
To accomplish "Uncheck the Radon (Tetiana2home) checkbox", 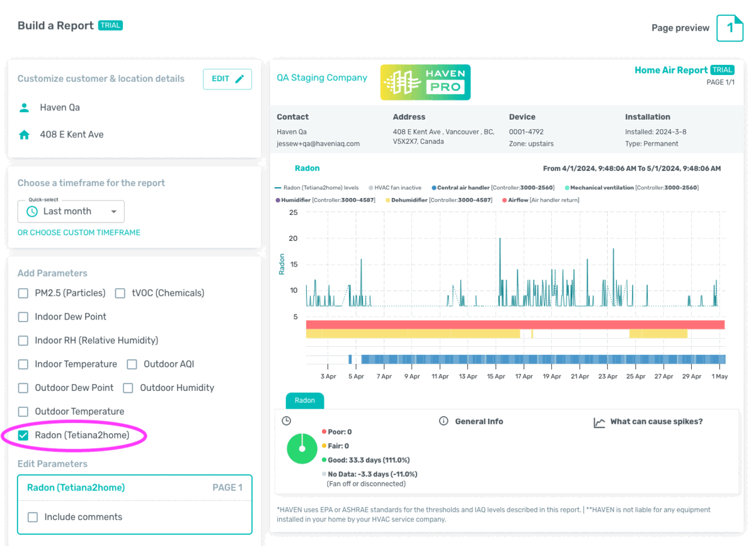I will pos(23,436).
